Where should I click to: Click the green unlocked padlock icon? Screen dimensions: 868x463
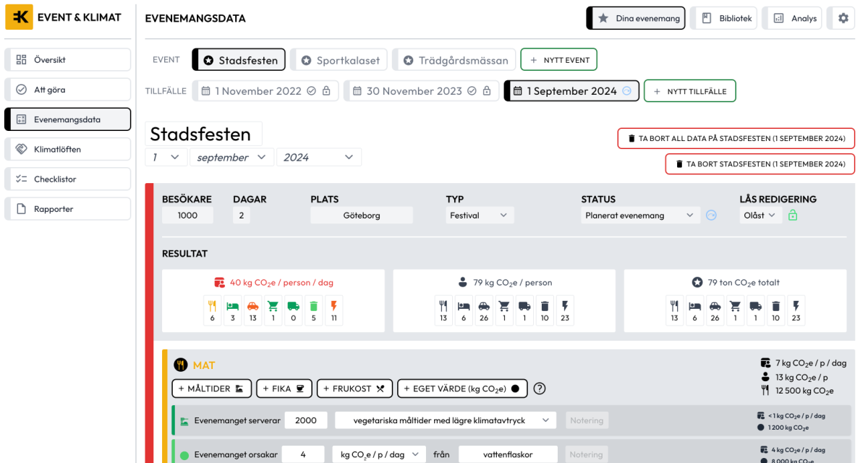click(792, 216)
